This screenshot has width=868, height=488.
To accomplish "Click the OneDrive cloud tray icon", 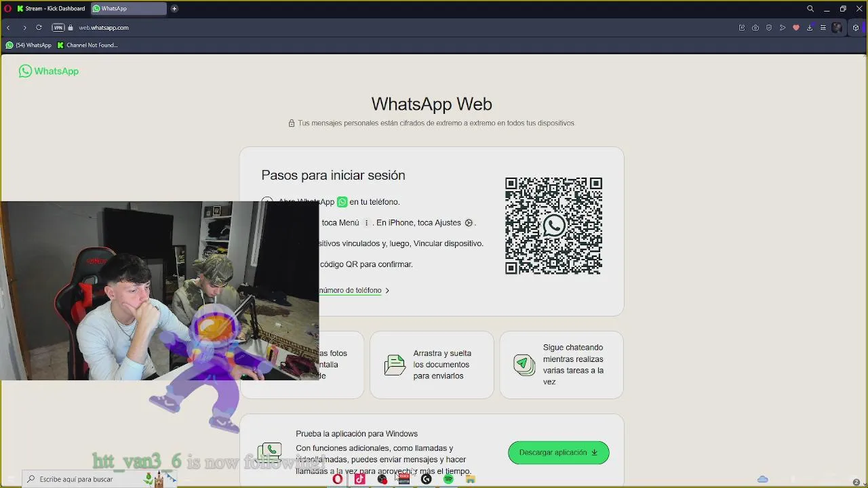I will point(763,480).
